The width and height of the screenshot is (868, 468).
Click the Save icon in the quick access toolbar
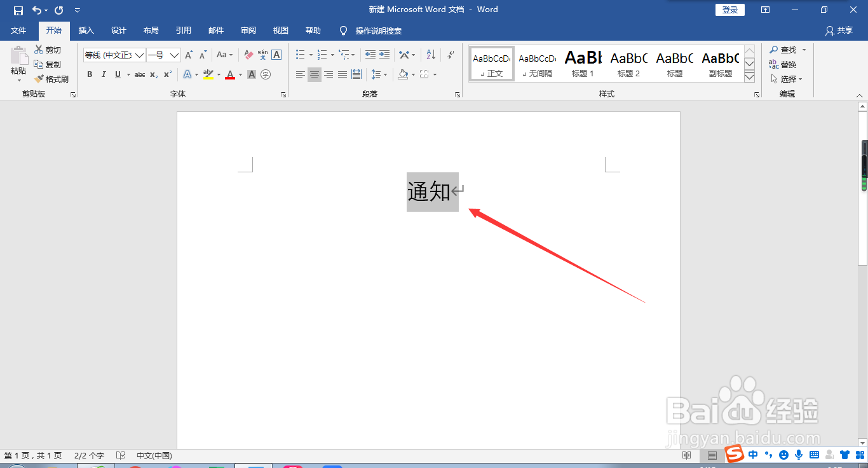(18, 10)
